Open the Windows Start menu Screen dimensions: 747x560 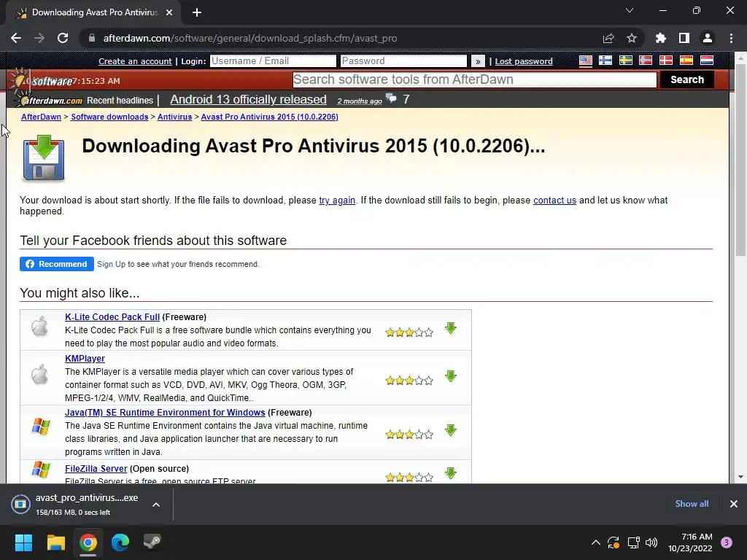(x=23, y=542)
